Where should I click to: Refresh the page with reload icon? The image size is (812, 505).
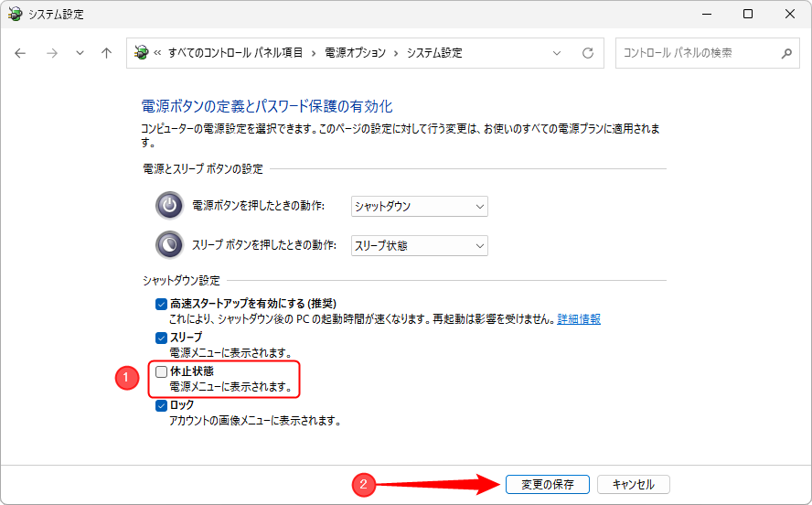coord(588,53)
